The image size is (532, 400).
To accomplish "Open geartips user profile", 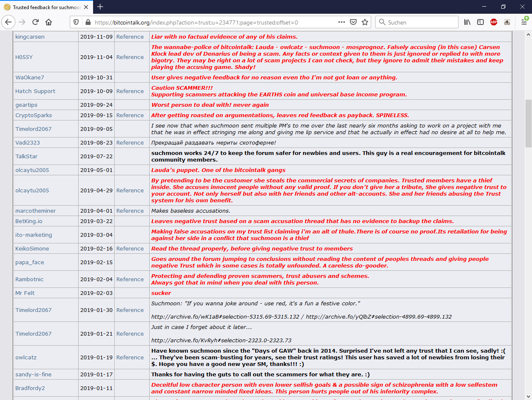I will tap(26, 105).
